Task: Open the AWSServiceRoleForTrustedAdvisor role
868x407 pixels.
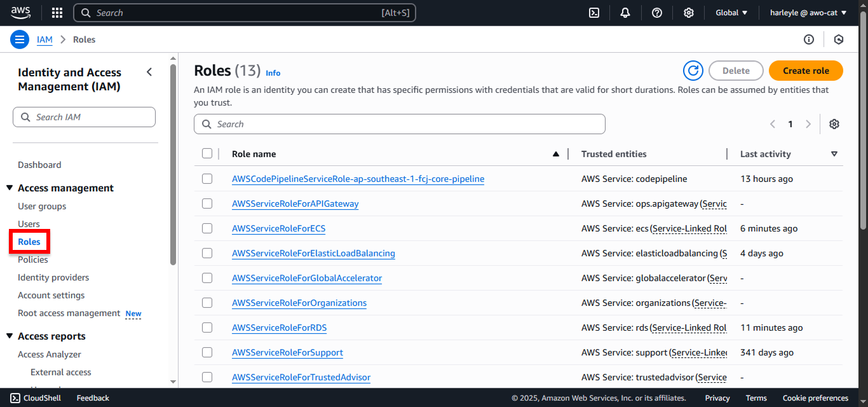Action: click(x=301, y=377)
